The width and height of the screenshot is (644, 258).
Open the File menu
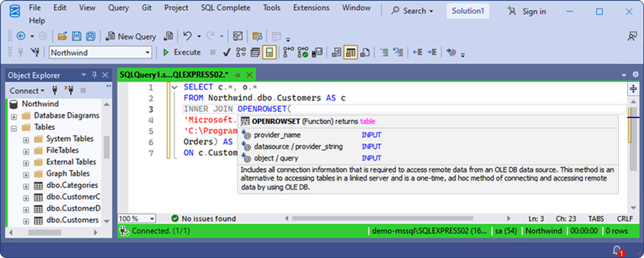click(x=35, y=8)
